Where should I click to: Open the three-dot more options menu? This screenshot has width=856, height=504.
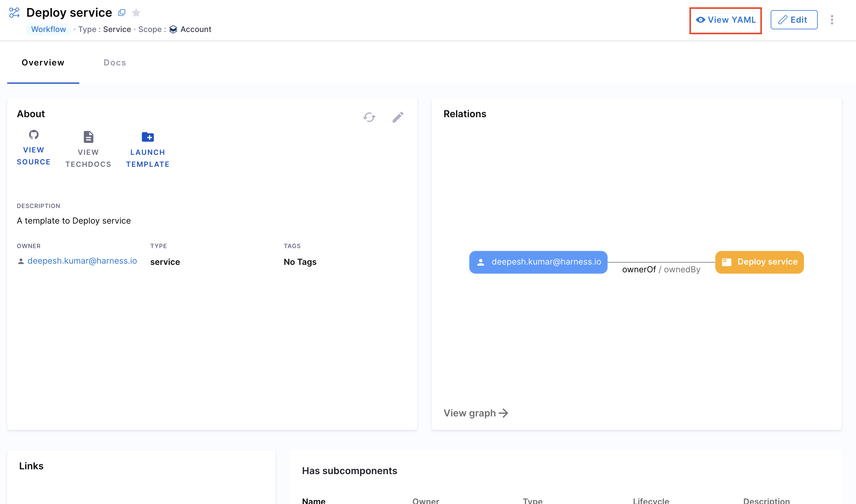831,20
